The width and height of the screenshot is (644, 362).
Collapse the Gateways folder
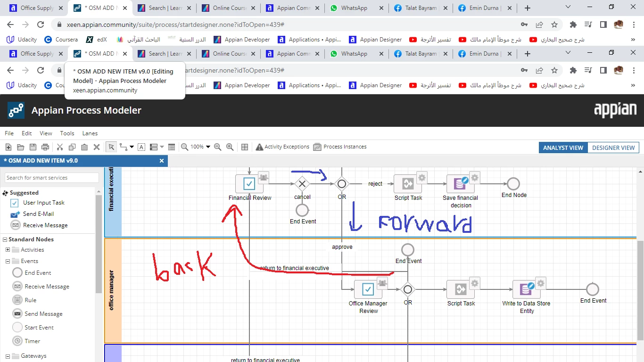tap(8, 356)
